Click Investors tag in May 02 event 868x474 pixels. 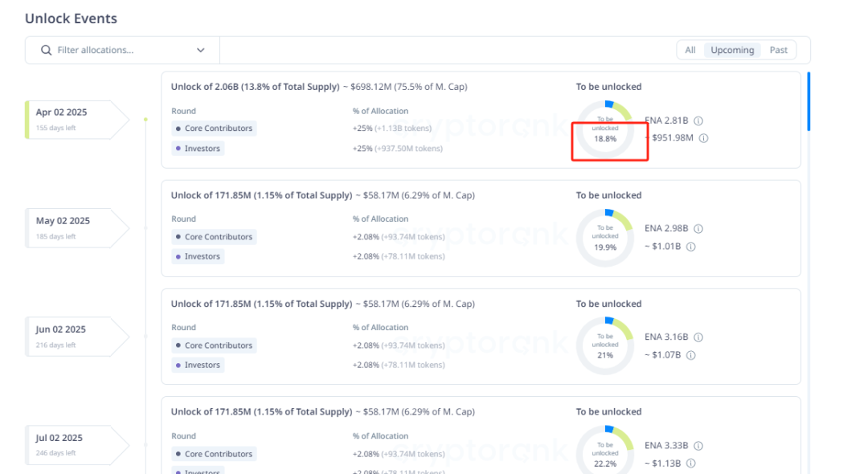tap(198, 256)
